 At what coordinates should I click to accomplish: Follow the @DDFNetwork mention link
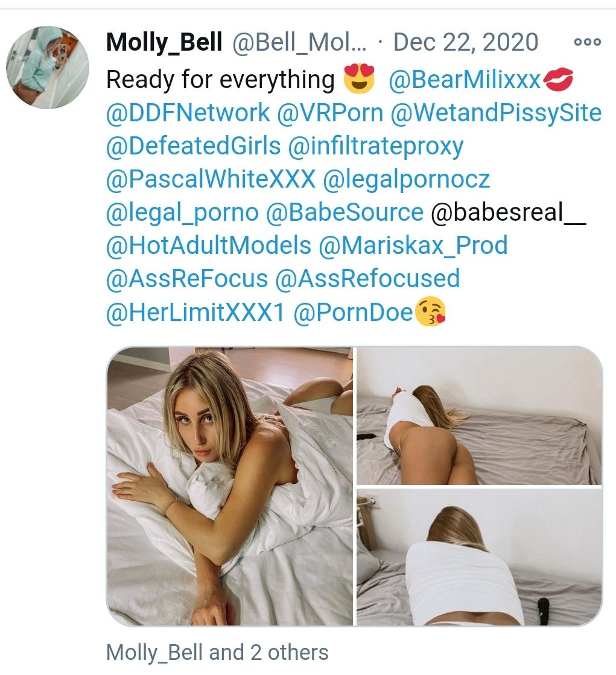coord(188,113)
